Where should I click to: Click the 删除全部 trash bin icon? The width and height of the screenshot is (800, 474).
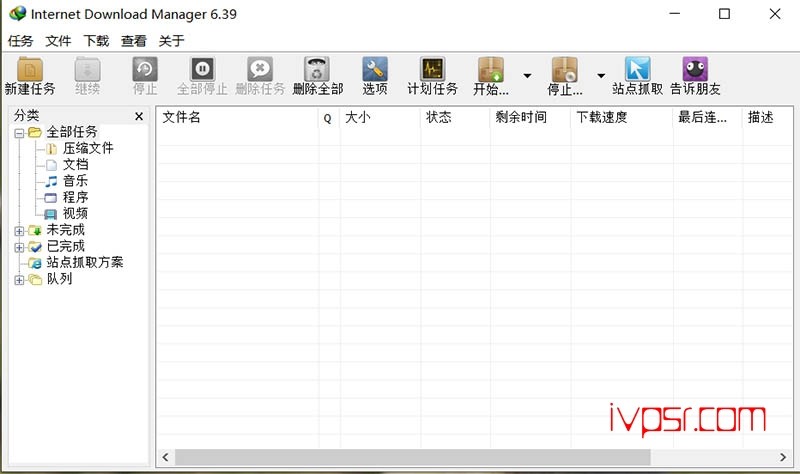point(317,69)
